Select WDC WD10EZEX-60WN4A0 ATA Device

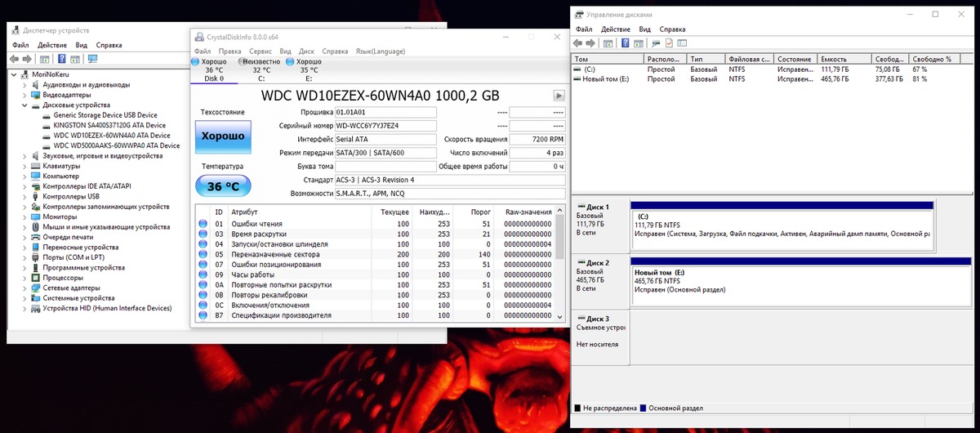[x=111, y=136]
